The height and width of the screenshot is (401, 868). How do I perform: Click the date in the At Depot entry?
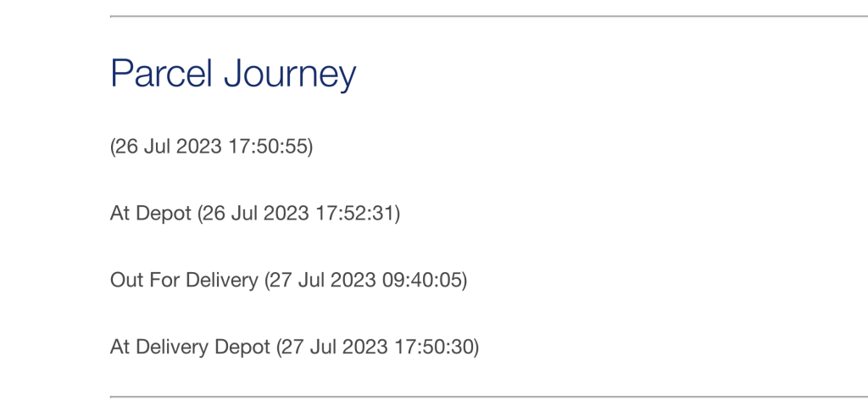[254, 213]
